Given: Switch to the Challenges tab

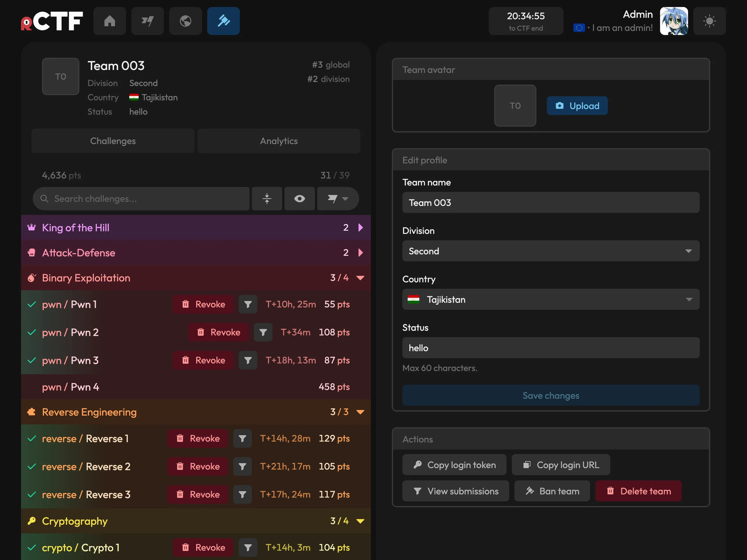Looking at the screenshot, I should pyautogui.click(x=113, y=141).
